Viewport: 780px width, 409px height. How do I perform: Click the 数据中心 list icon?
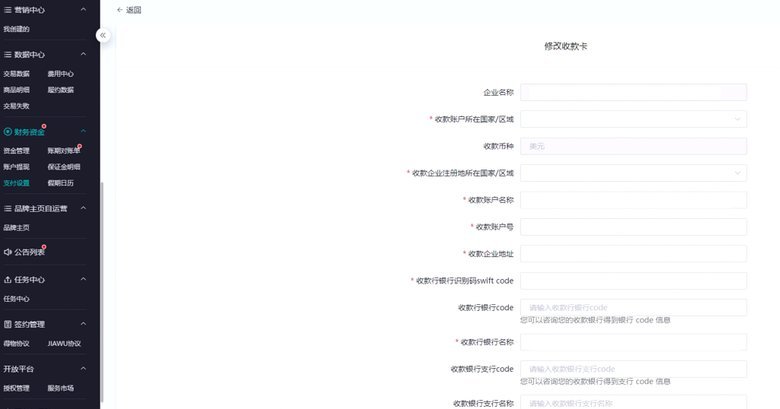coord(7,54)
